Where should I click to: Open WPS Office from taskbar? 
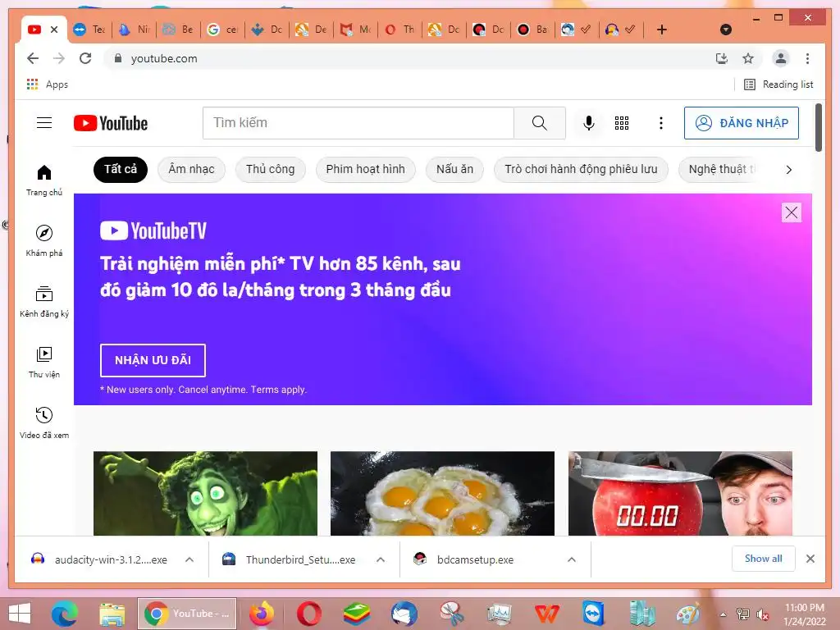(x=546, y=614)
